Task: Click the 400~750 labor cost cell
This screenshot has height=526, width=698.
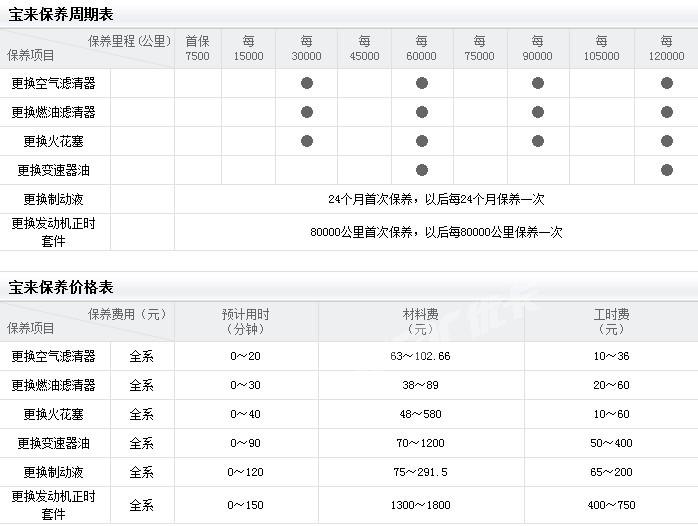Action: pos(611,505)
